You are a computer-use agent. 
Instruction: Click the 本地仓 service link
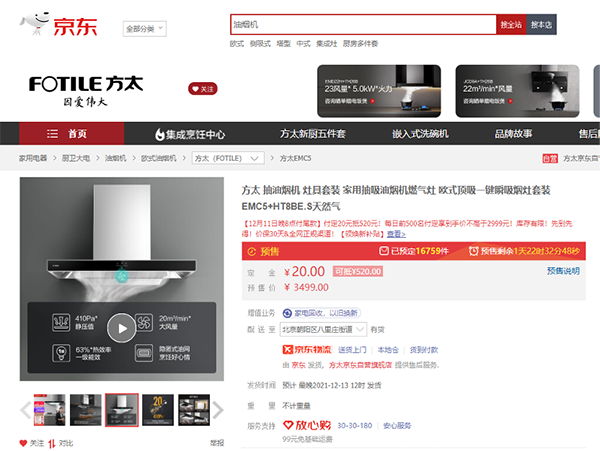(x=388, y=350)
